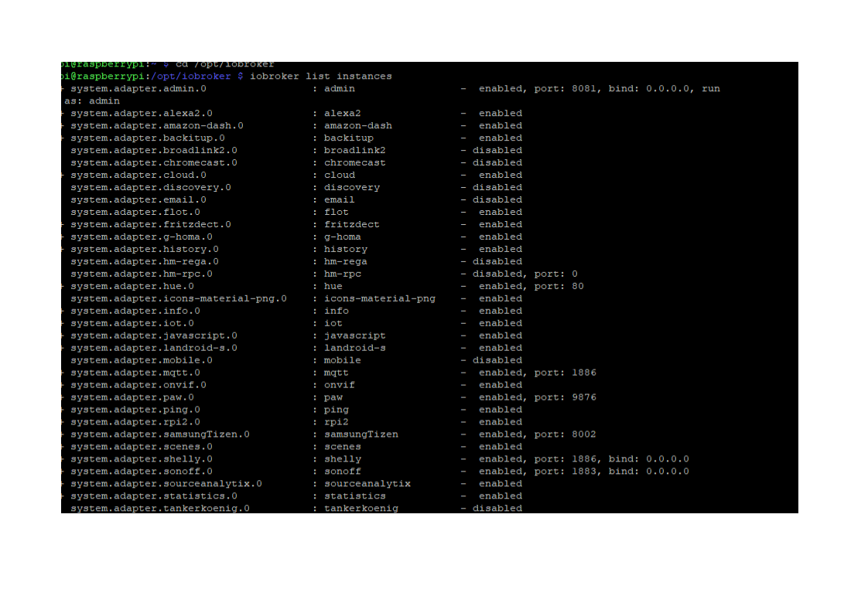
Task: Select 'fritzdect' name column text
Action: tap(352, 225)
